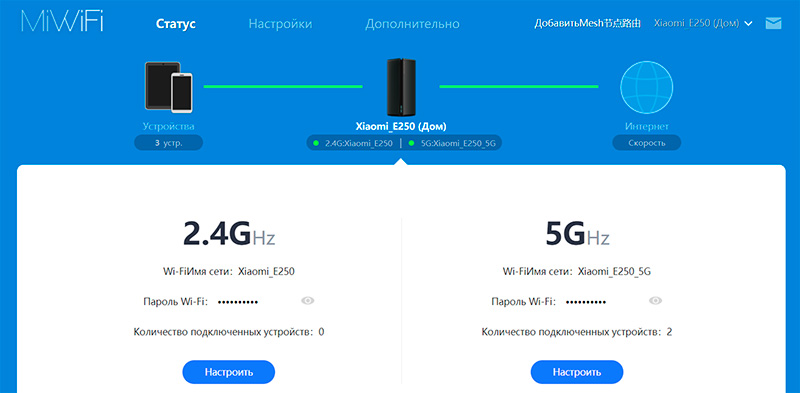Screen dimensions: 800x393
Task: Click the MiWiFi logo
Action: point(62,21)
